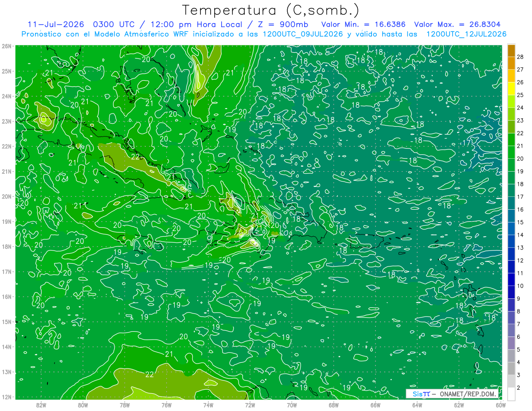Click the "11" label on the color scale

click(520, 273)
